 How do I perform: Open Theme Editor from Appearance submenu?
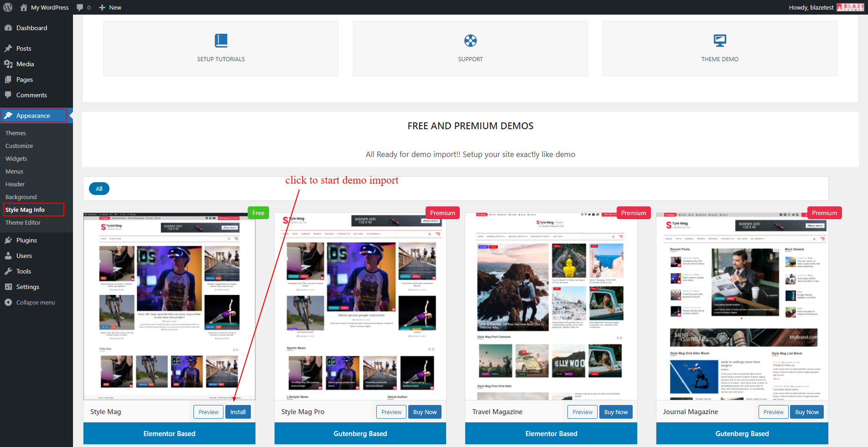tap(23, 222)
